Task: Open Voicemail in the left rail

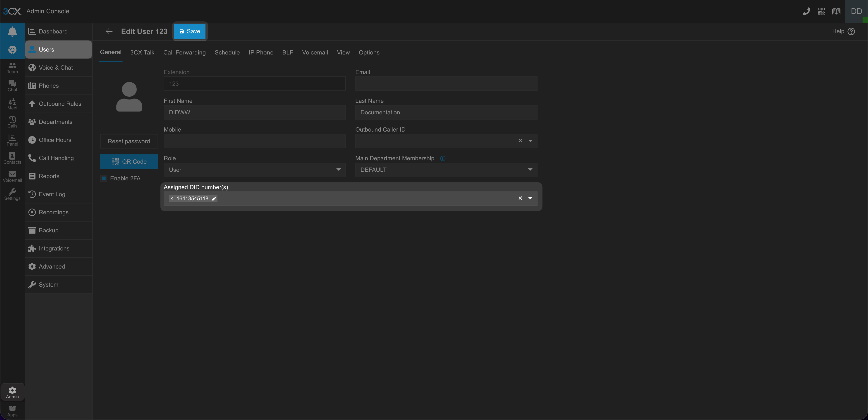Action: coord(12,176)
